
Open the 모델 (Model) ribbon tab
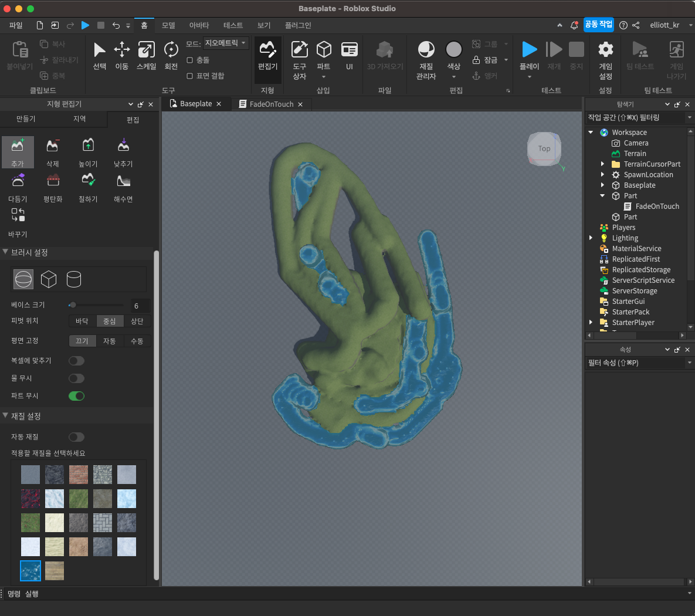168,25
